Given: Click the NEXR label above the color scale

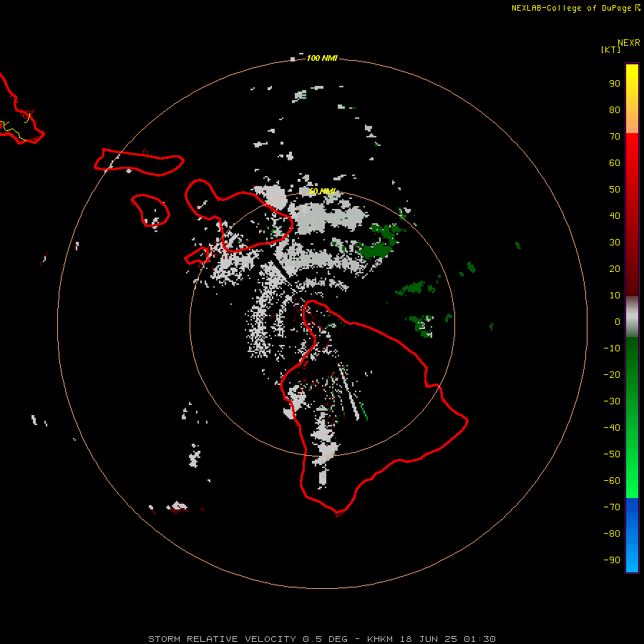Looking at the screenshot, I should click(629, 43).
